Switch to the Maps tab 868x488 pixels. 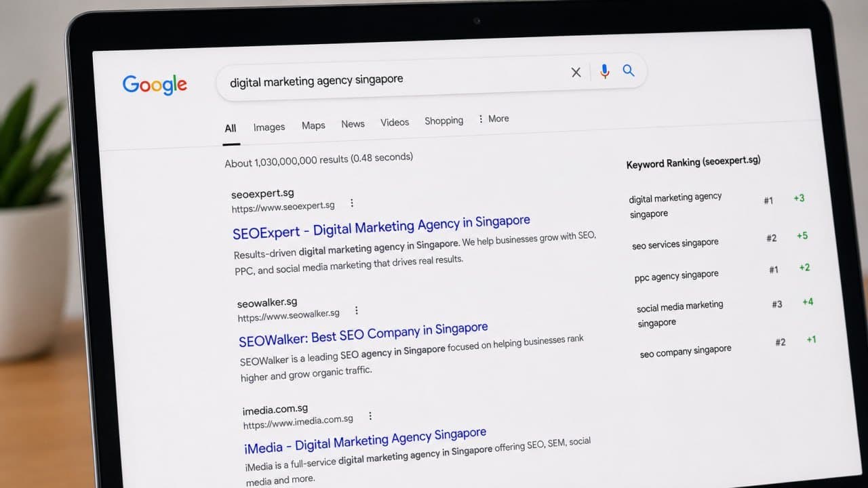313,125
